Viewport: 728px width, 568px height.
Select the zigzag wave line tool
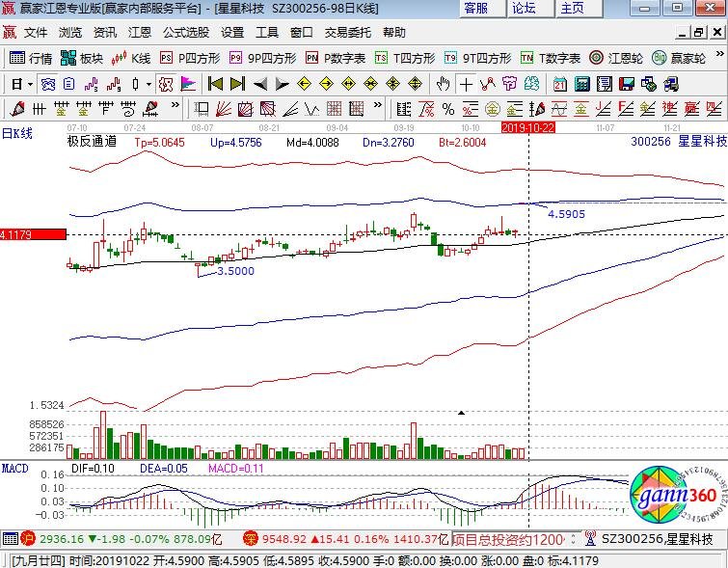312,110
